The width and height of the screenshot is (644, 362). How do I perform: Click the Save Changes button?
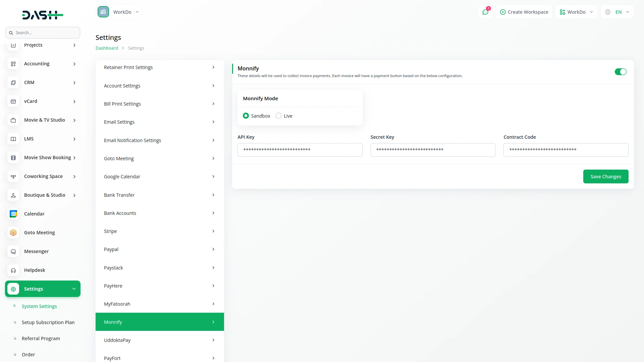point(605,177)
